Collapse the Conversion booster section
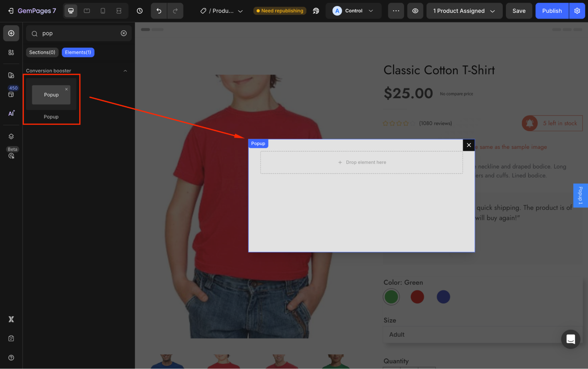 pyautogui.click(x=125, y=71)
